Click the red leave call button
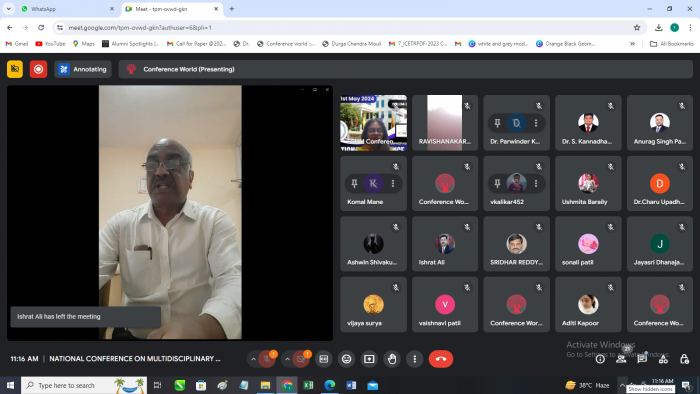 (441, 359)
